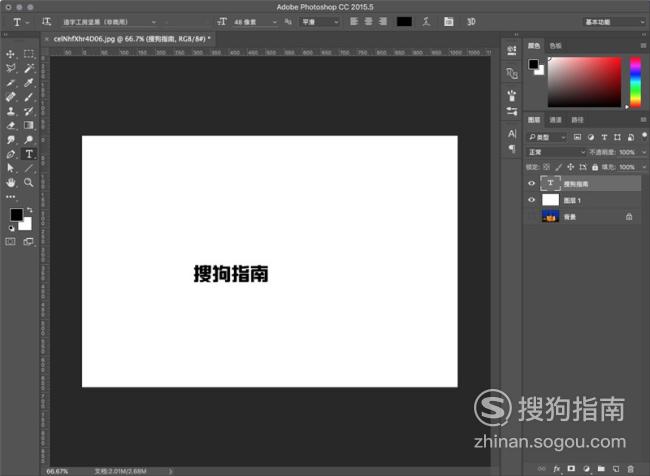650x476 pixels.
Task: Filter layers for pixel layers
Action: coord(577,137)
